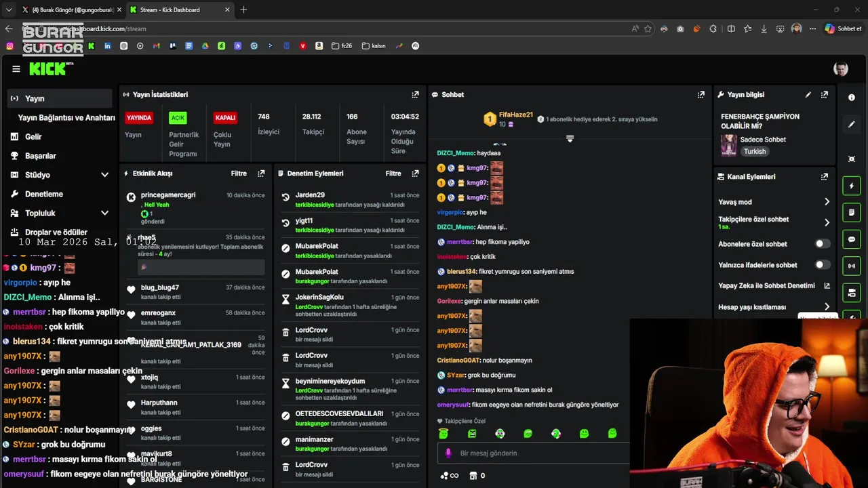Click the fullscreen target icon in right sidebar
Image resolution: width=868 pixels, height=488 pixels.
[852, 159]
